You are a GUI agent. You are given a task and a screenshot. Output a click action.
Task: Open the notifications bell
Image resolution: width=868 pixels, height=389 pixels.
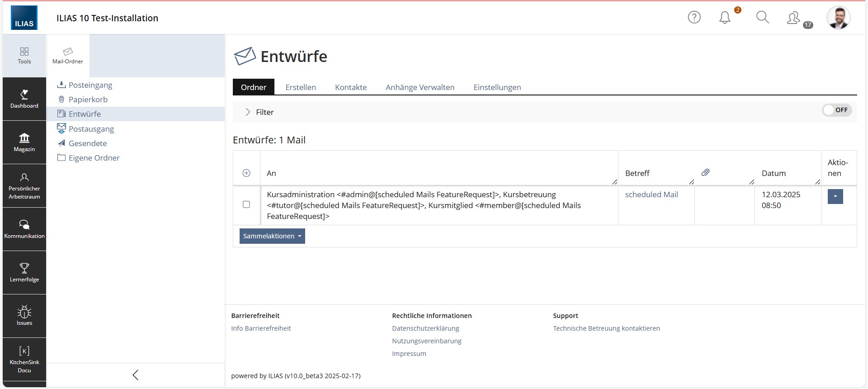point(725,18)
